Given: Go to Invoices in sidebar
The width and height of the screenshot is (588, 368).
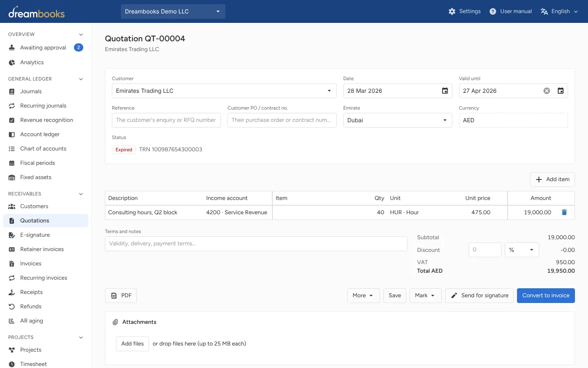Looking at the screenshot, I should click(x=46, y=264).
